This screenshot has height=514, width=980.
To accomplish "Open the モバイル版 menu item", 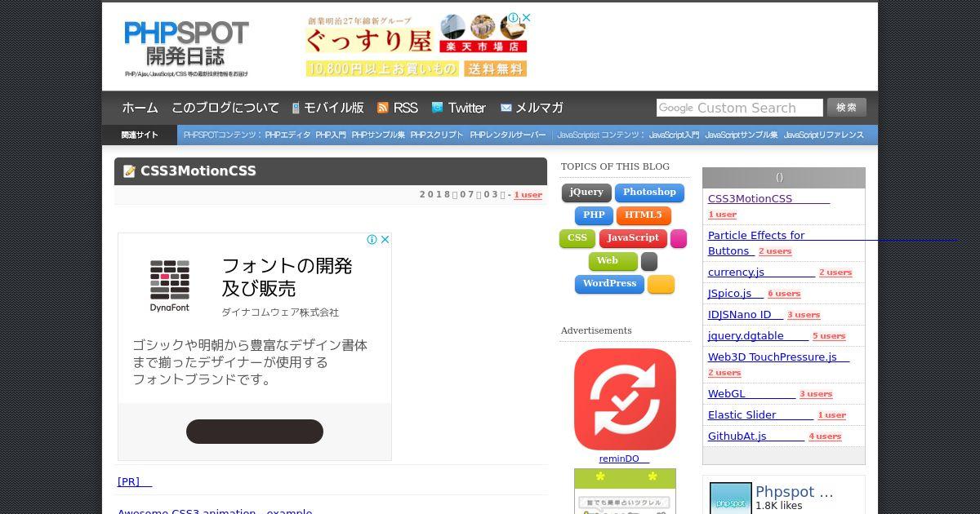I will [334, 108].
